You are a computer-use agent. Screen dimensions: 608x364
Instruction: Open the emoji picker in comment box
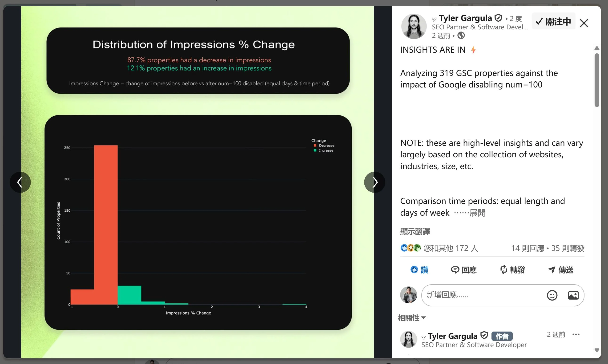(552, 295)
